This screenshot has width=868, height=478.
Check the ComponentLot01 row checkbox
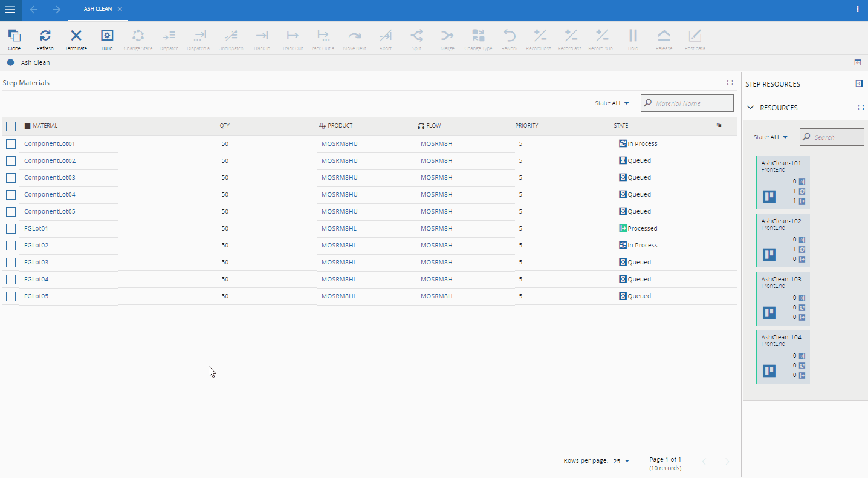[x=11, y=144]
